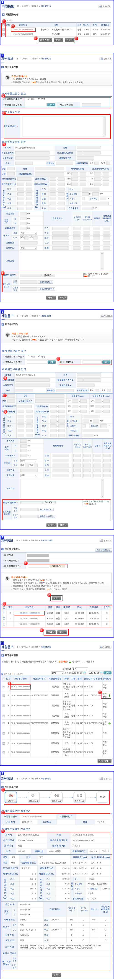Tick the header select-all checkbox in section 1 table

tap(3, 25)
